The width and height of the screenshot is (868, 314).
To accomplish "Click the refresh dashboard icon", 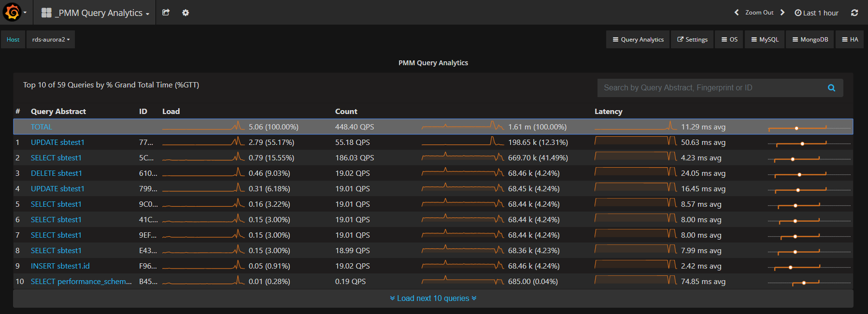I will [x=854, y=13].
